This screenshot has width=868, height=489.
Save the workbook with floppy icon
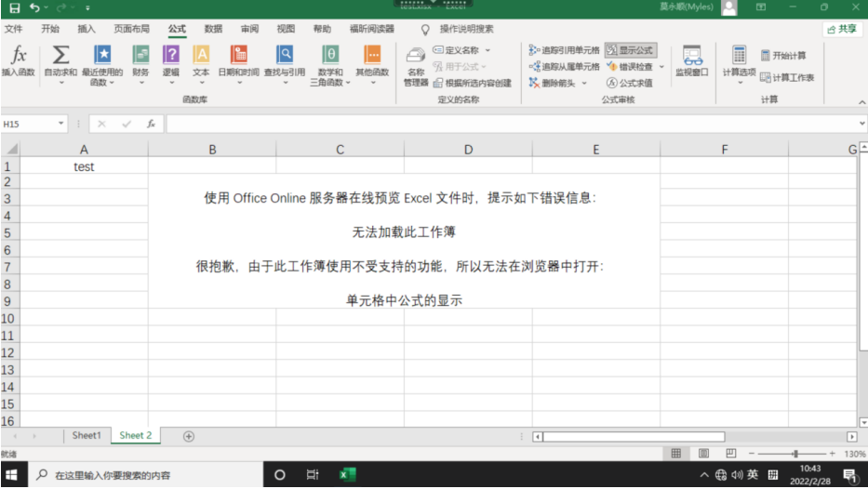15,7
